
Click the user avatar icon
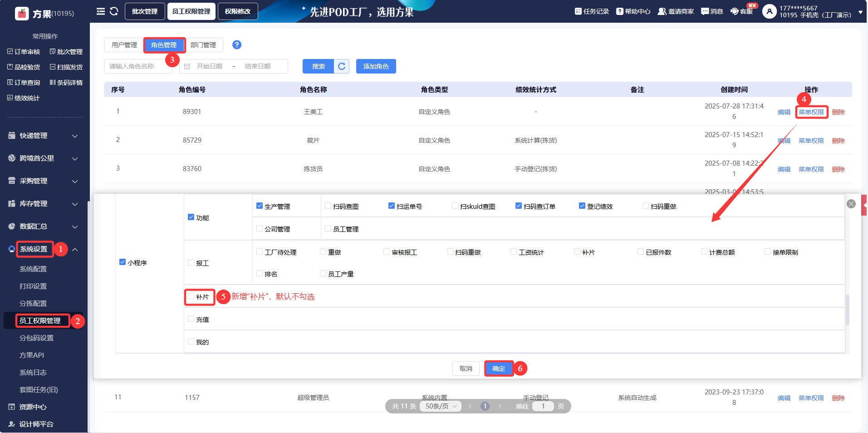(769, 11)
